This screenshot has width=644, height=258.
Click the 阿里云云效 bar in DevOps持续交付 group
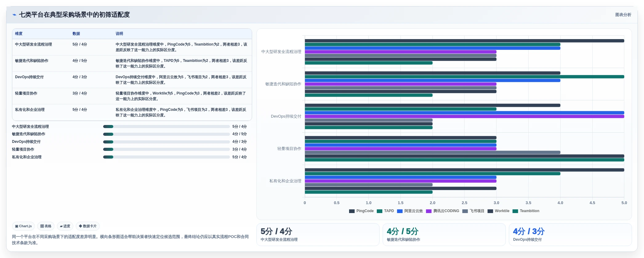click(x=465, y=113)
